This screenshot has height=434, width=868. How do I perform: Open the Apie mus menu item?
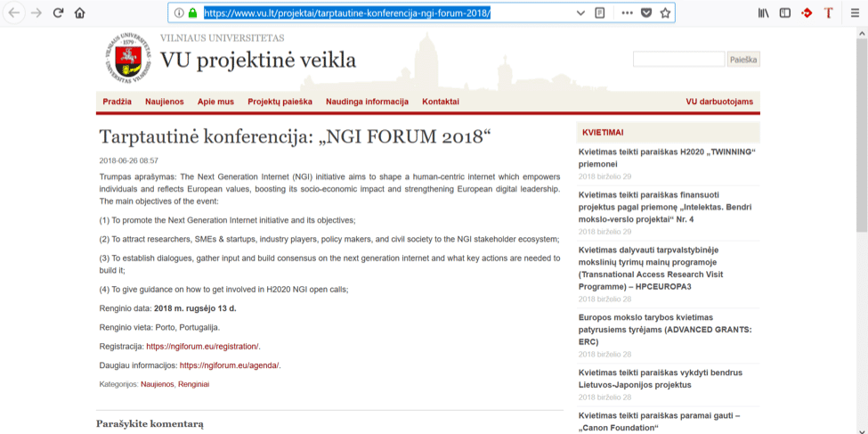click(x=216, y=102)
